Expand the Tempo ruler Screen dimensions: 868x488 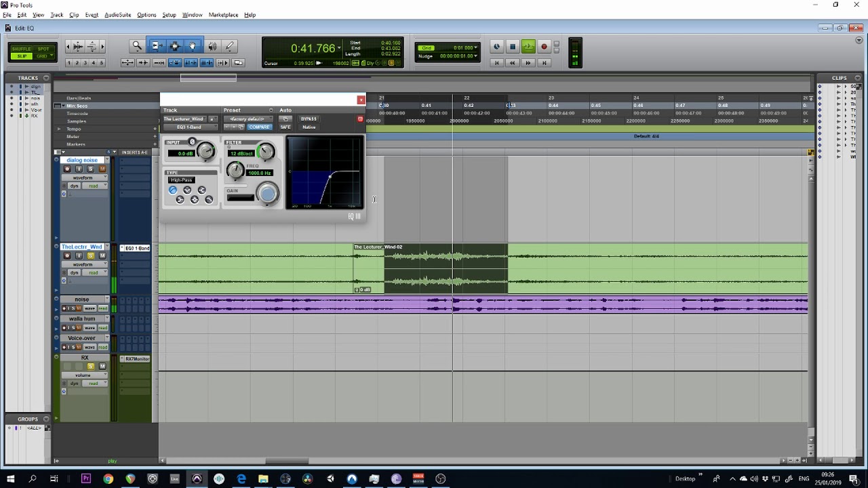coord(58,129)
